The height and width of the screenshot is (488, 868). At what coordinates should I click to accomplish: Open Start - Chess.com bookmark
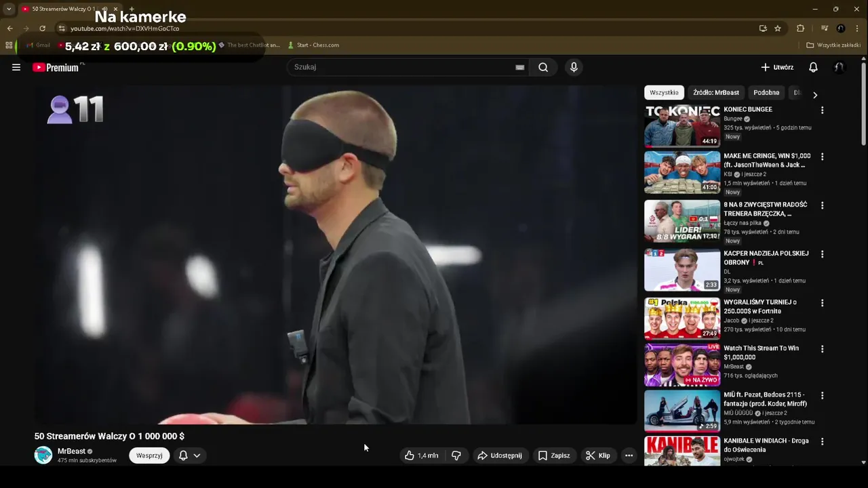(x=313, y=45)
